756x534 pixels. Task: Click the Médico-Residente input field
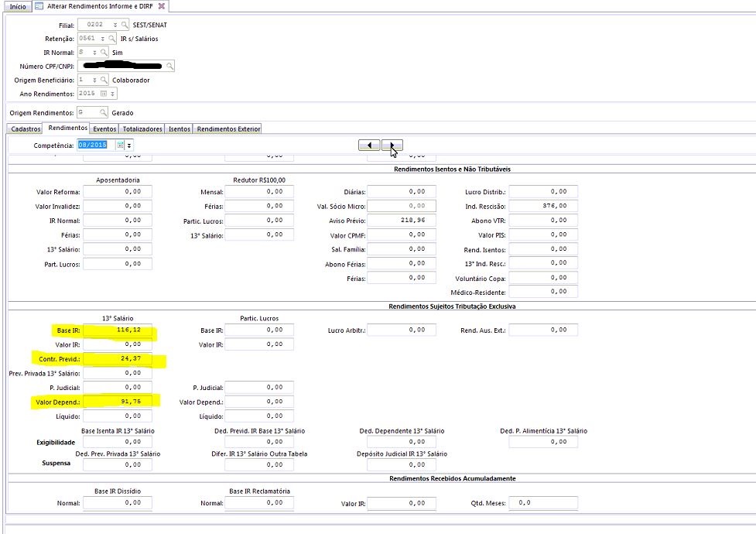[543, 292]
